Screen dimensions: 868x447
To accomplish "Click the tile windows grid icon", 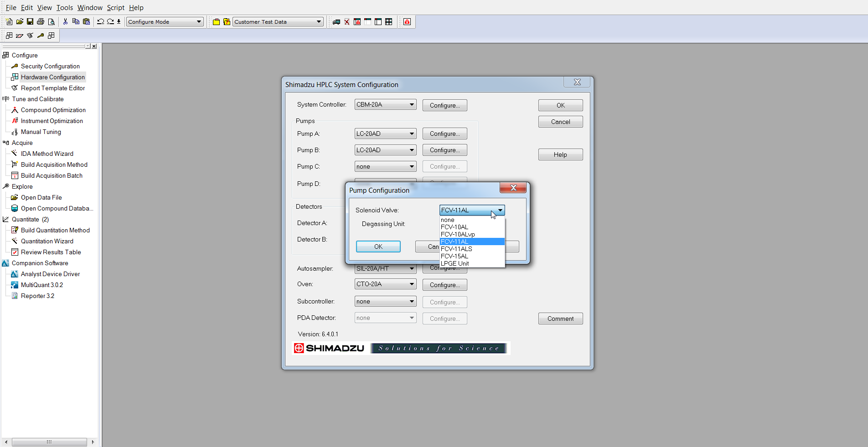I will 389,21.
